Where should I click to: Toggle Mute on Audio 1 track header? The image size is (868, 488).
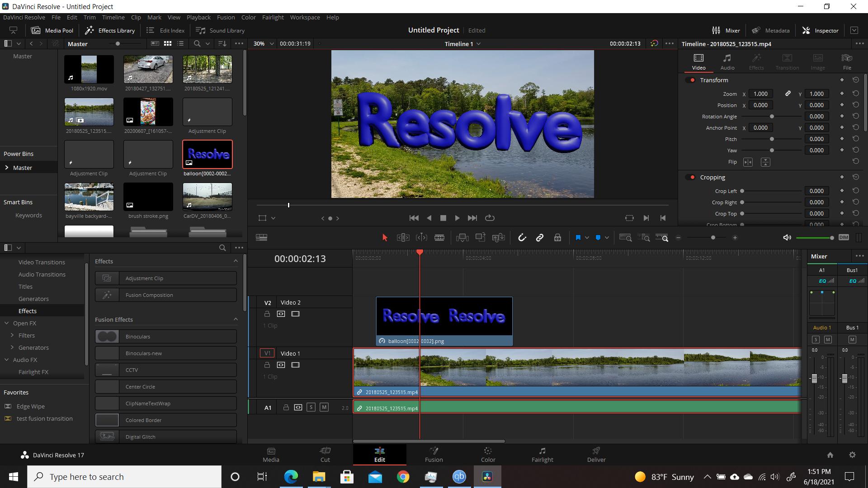coord(324,408)
